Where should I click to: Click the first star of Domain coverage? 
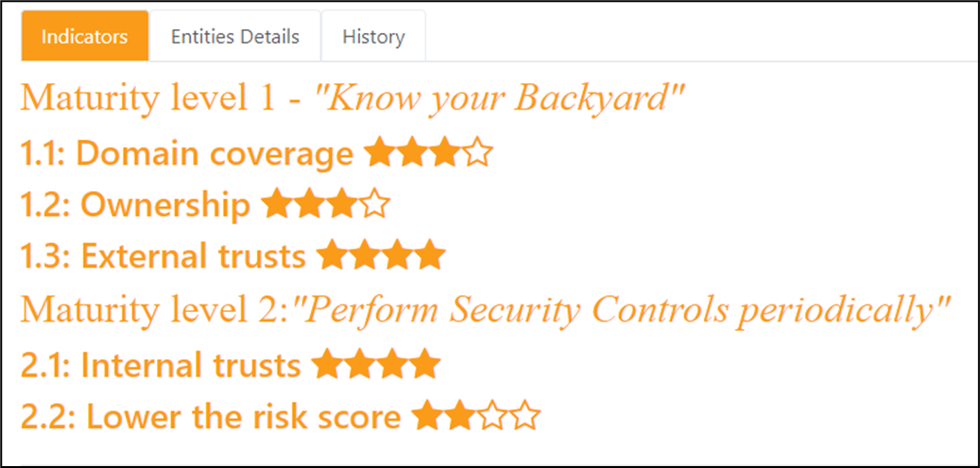coord(380,152)
